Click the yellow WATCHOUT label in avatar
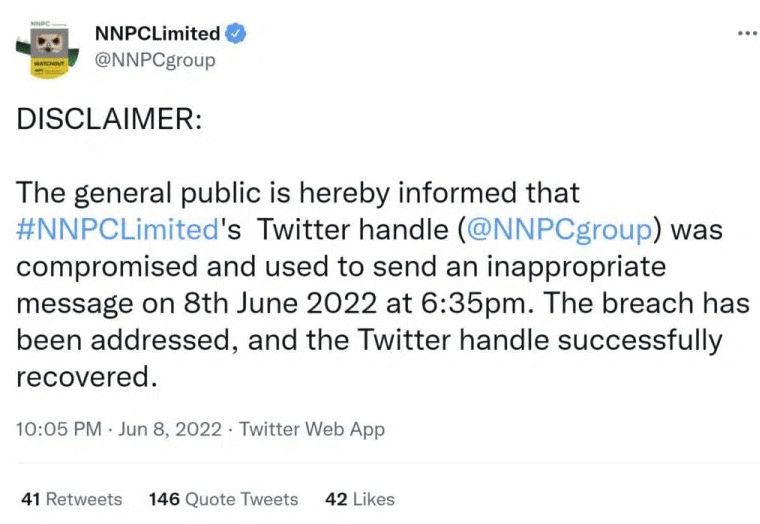 48,63
